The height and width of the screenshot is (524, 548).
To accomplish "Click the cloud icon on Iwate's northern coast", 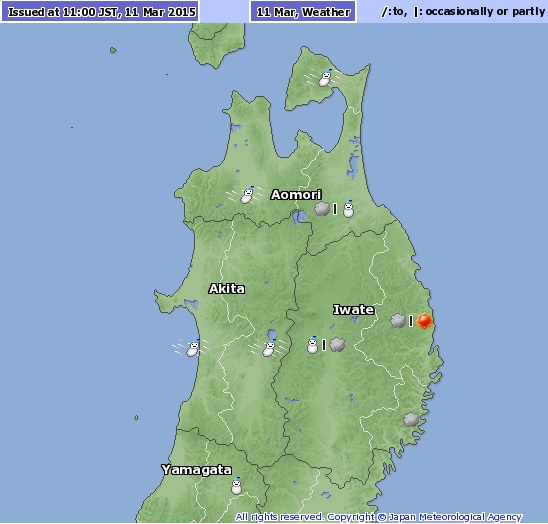I will pos(398,321).
